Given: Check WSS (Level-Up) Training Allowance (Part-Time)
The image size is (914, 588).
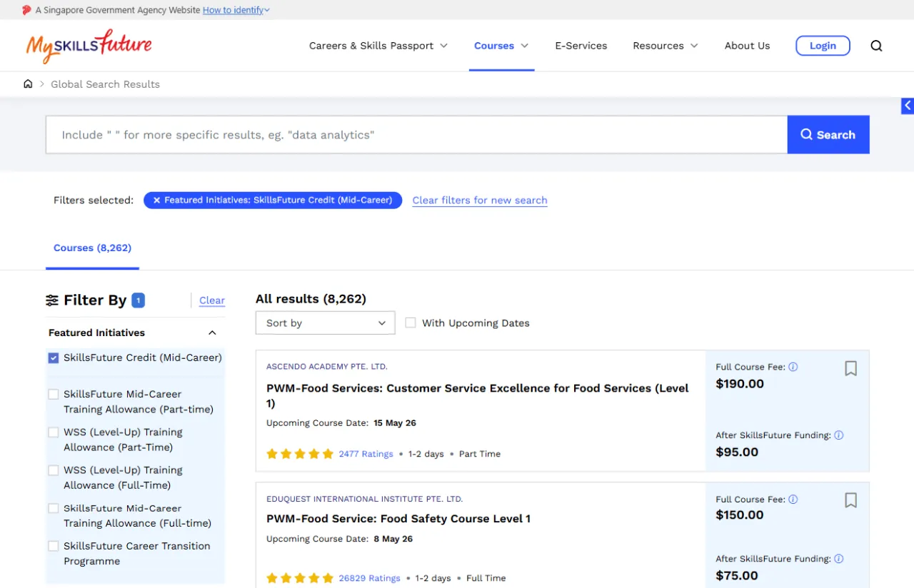Looking at the screenshot, I should coord(54,432).
